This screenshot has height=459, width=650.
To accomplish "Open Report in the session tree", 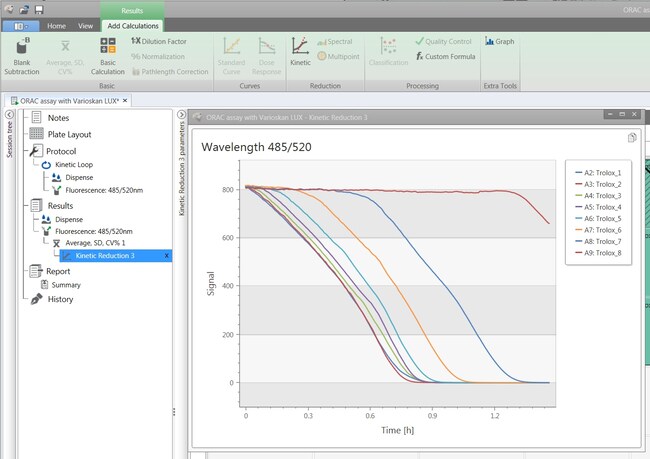I will tap(58, 271).
